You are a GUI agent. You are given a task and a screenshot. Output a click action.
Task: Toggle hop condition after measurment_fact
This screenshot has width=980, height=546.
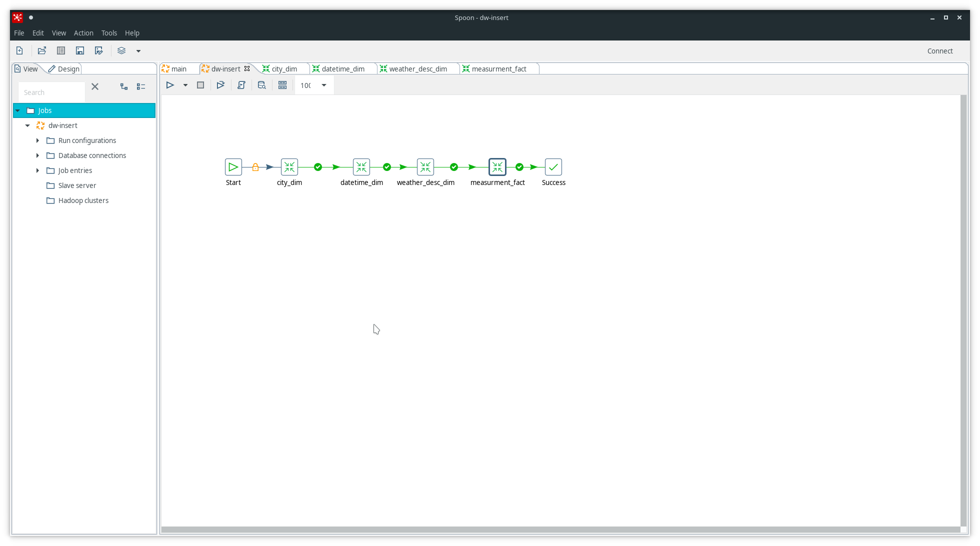coord(519,167)
